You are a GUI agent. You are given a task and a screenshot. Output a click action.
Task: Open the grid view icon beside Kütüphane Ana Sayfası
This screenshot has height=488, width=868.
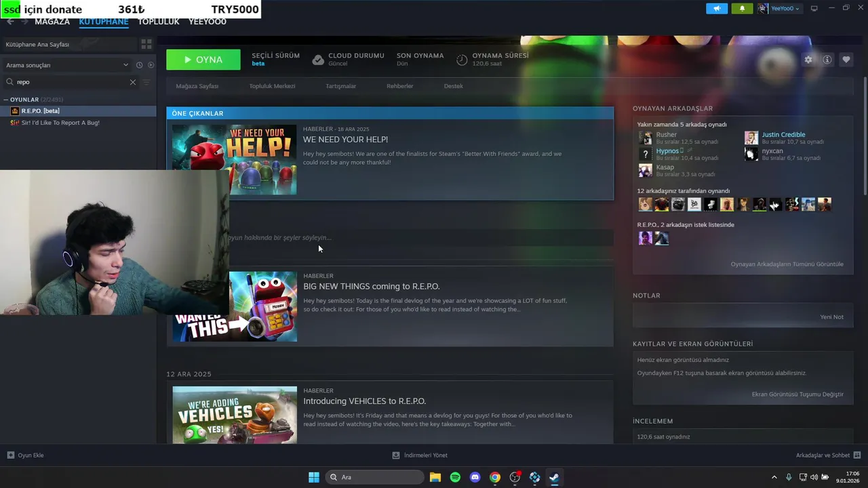tap(146, 44)
